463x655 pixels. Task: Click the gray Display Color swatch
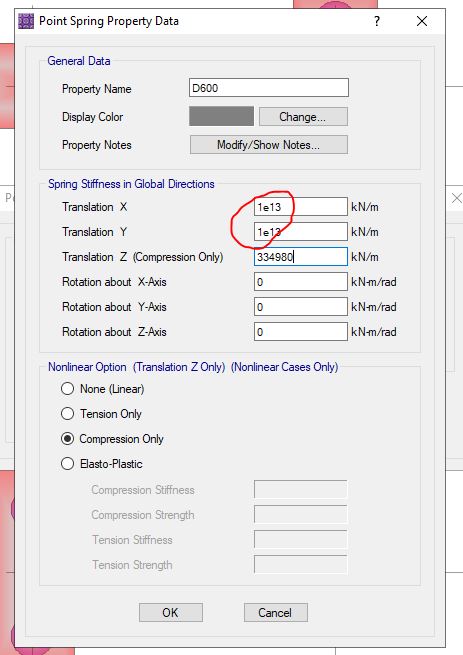(221, 116)
